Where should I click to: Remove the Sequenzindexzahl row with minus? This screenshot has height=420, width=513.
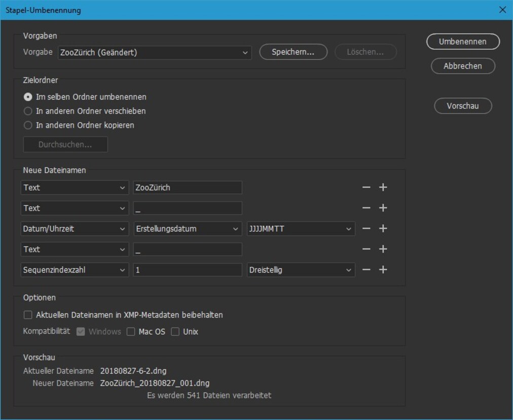(366, 270)
